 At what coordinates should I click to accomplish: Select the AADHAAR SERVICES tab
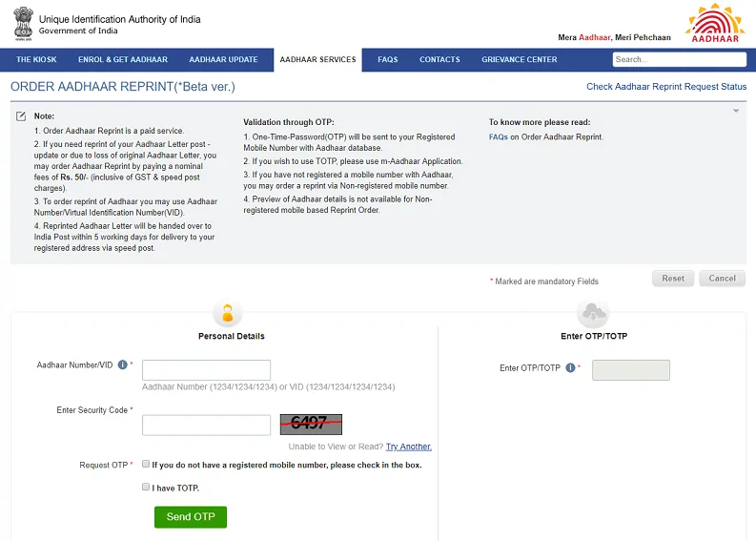pos(317,60)
